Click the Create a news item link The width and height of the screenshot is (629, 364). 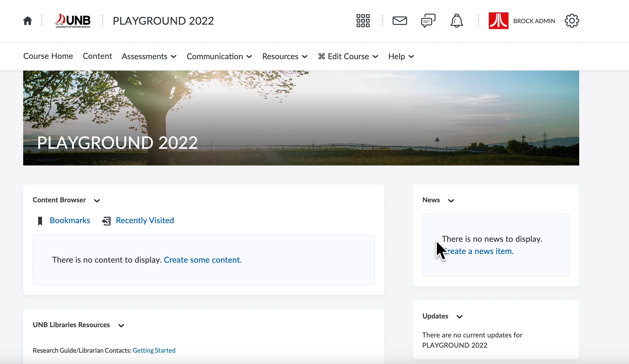(x=479, y=251)
